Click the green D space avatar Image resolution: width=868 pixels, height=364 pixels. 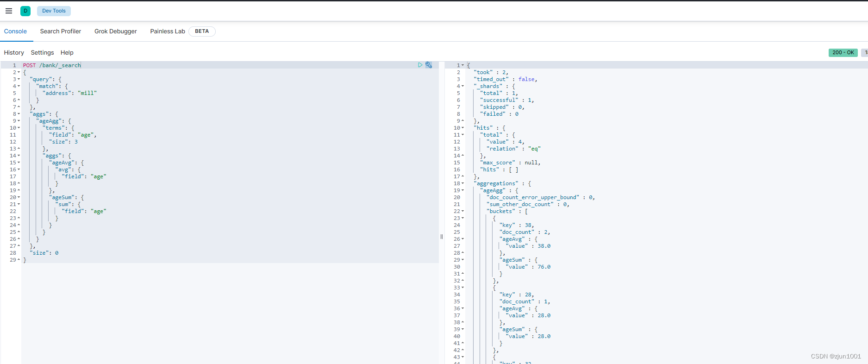[x=25, y=11]
